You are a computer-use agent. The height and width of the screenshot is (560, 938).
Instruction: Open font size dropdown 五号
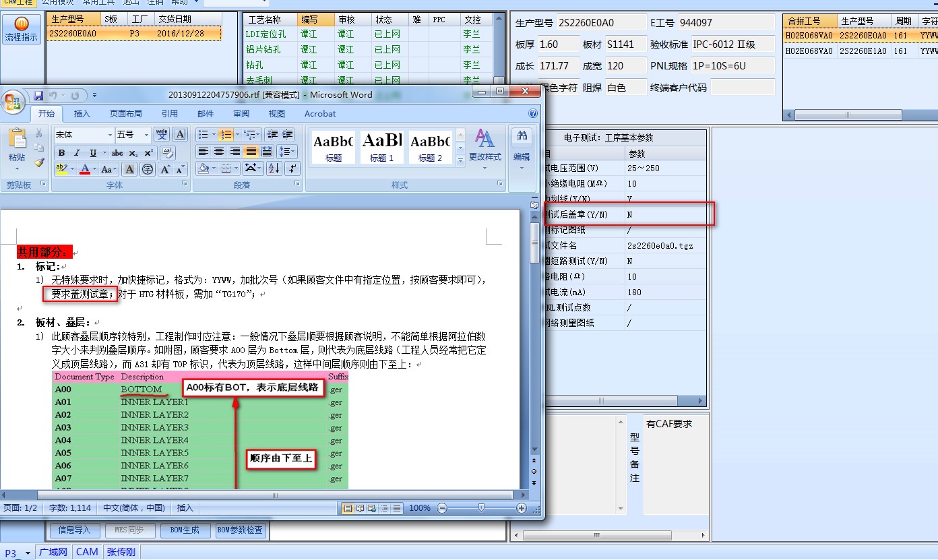pos(148,135)
